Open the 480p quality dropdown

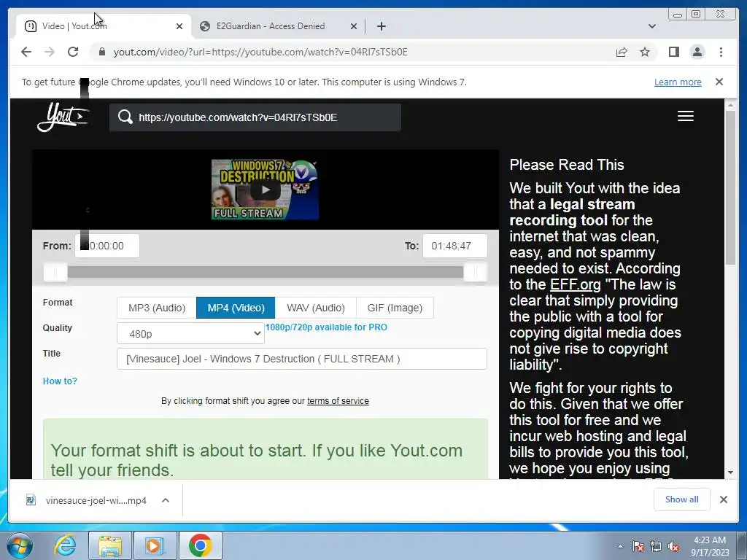point(190,333)
